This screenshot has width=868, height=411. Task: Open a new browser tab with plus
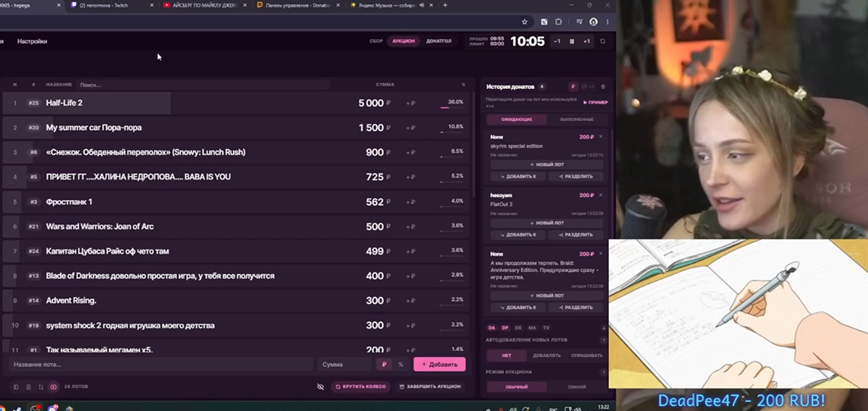(445, 5)
